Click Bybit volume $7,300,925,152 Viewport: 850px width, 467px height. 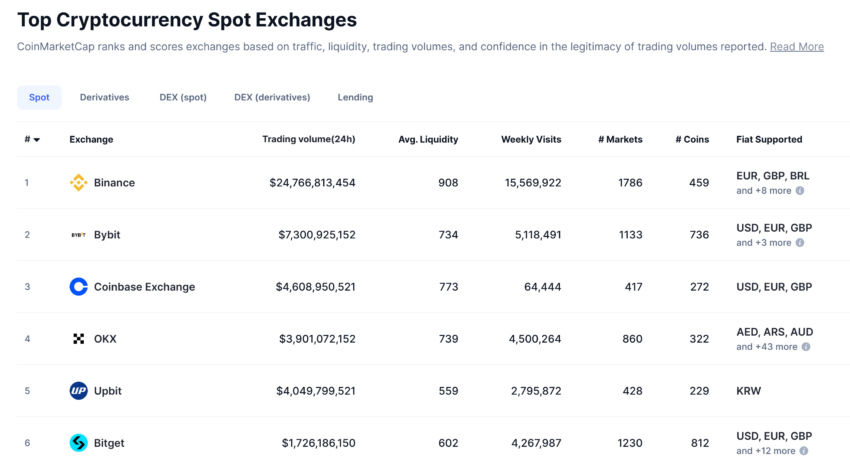point(317,235)
